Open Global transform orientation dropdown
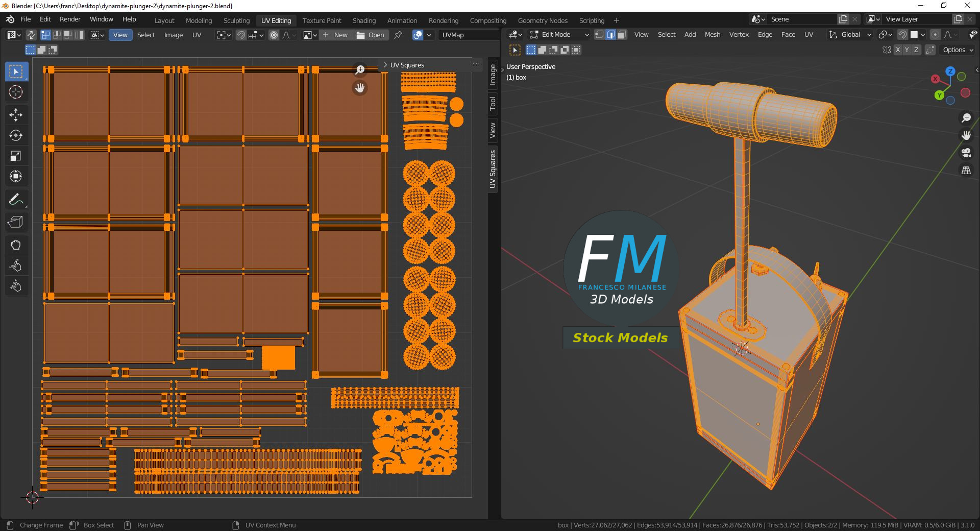This screenshot has height=531, width=980. 850,35
